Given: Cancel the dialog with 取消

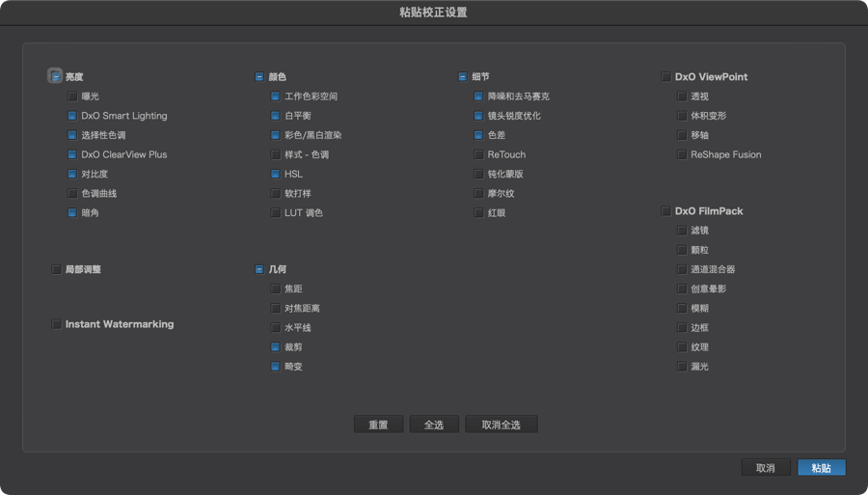Looking at the screenshot, I should (766, 467).
